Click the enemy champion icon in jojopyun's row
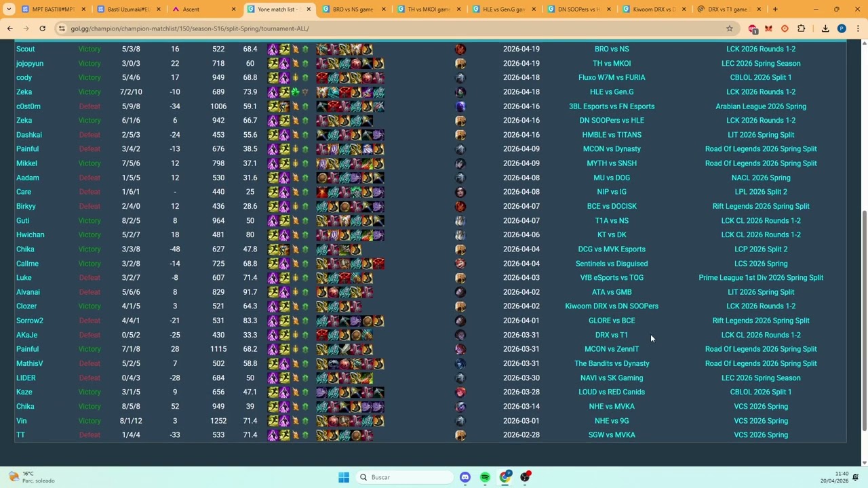The width and height of the screenshot is (868, 488). point(460,63)
